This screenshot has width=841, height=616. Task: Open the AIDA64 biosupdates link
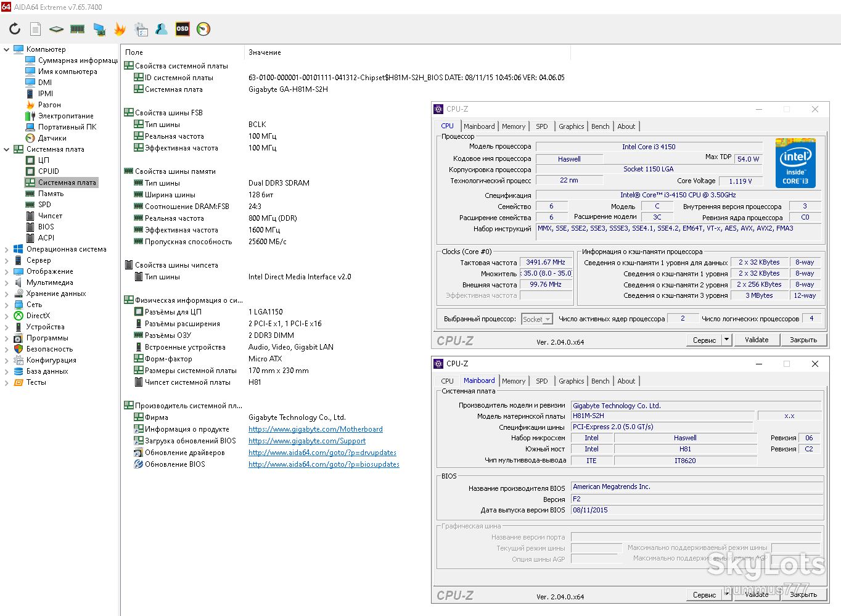click(x=324, y=464)
